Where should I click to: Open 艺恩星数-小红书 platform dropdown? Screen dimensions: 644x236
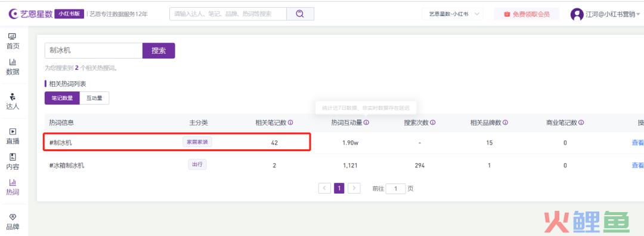coord(453,14)
